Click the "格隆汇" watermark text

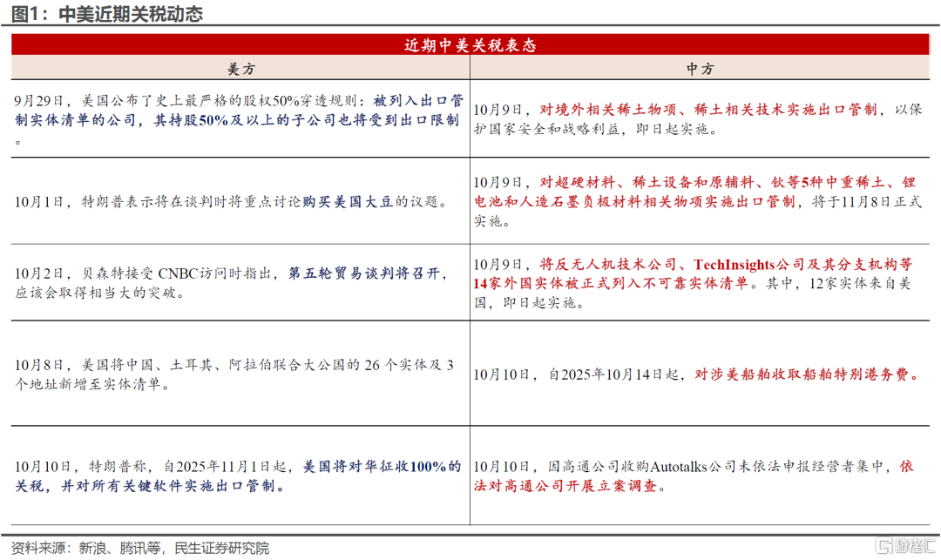(x=914, y=546)
